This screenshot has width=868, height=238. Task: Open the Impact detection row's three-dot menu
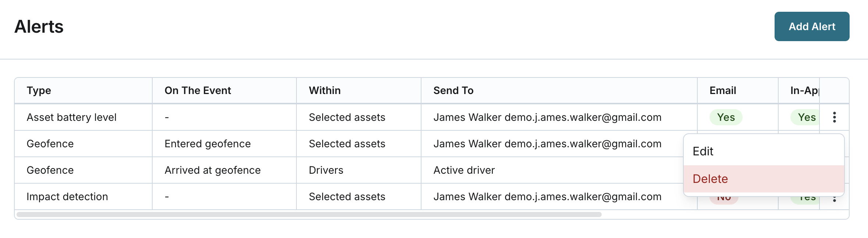(x=834, y=200)
